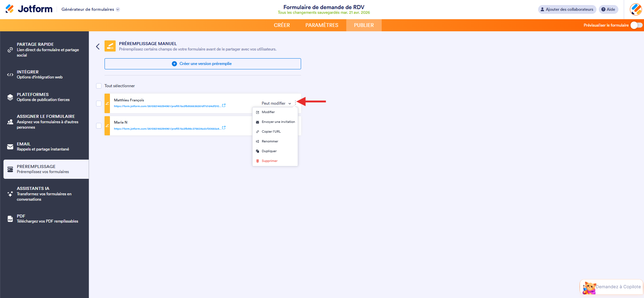
Task: Click the form title Formulaire de demande de RDV
Action: [324, 7]
